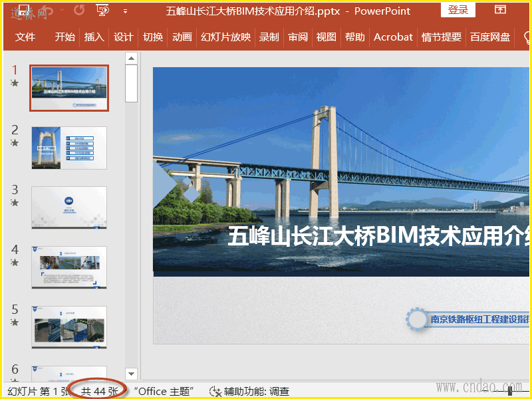Click the 登录 sign-in button
Viewport: 532px width, 399px height.
[x=458, y=10]
